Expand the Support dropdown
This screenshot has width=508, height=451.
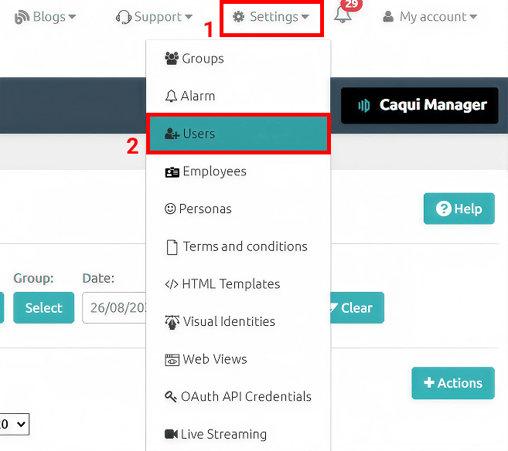pos(154,17)
